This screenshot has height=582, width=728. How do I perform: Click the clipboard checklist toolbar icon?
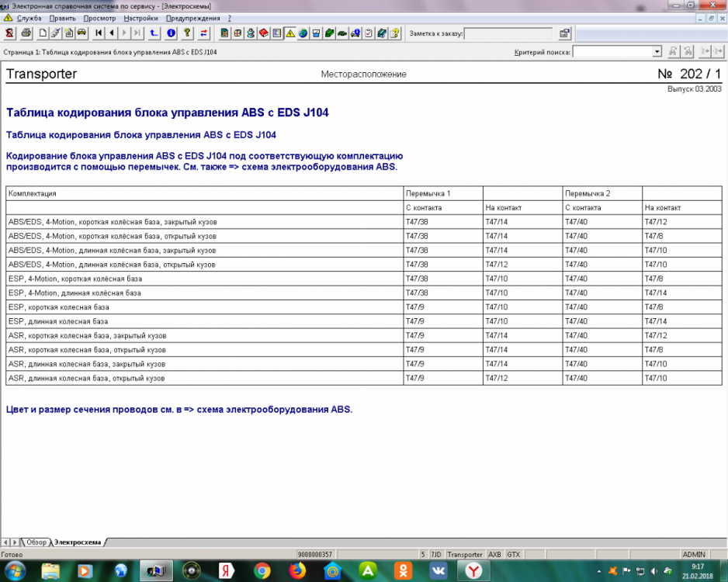[x=369, y=33]
